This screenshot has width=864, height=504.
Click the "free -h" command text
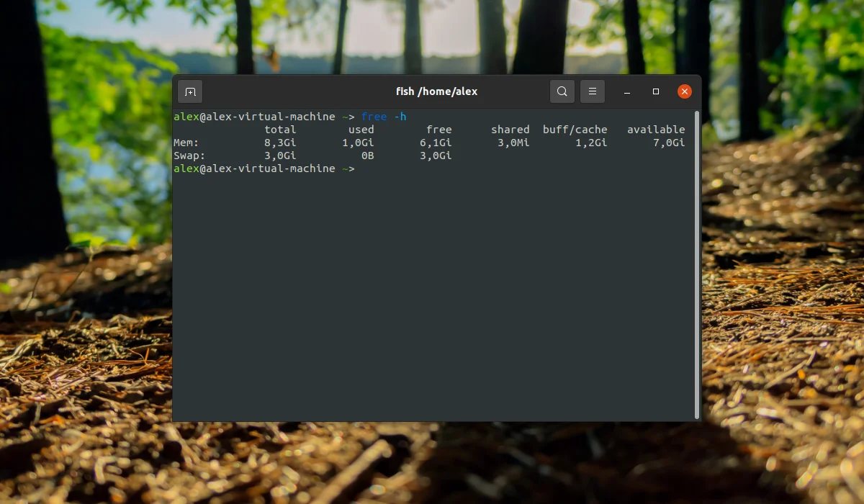[384, 117]
